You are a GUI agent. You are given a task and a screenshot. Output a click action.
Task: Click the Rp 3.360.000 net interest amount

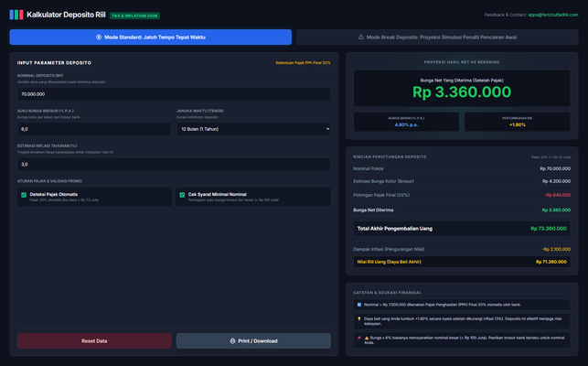point(462,92)
